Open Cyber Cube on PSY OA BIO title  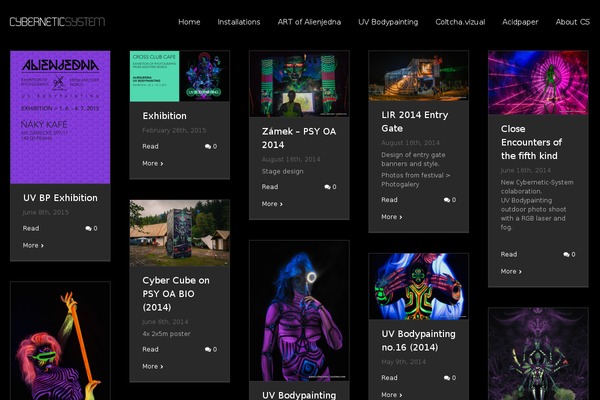click(x=176, y=294)
